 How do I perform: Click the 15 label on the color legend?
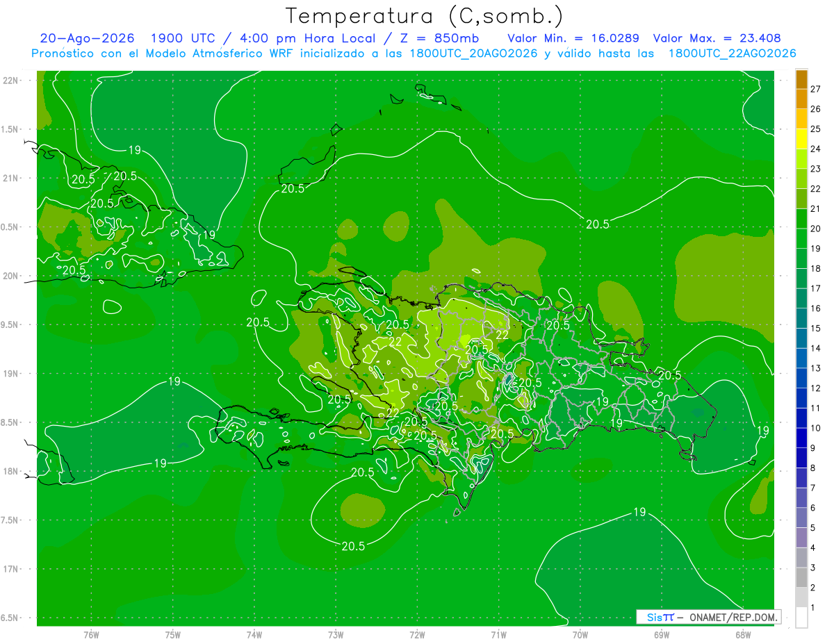click(816, 329)
